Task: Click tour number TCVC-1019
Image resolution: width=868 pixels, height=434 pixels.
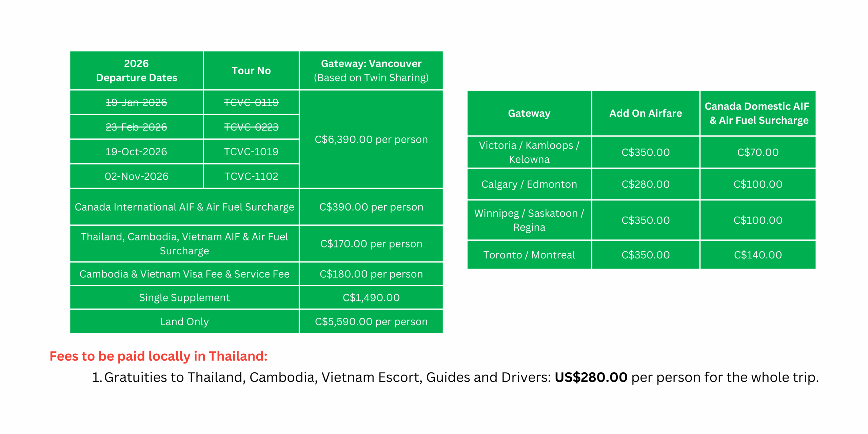Action: point(251,152)
